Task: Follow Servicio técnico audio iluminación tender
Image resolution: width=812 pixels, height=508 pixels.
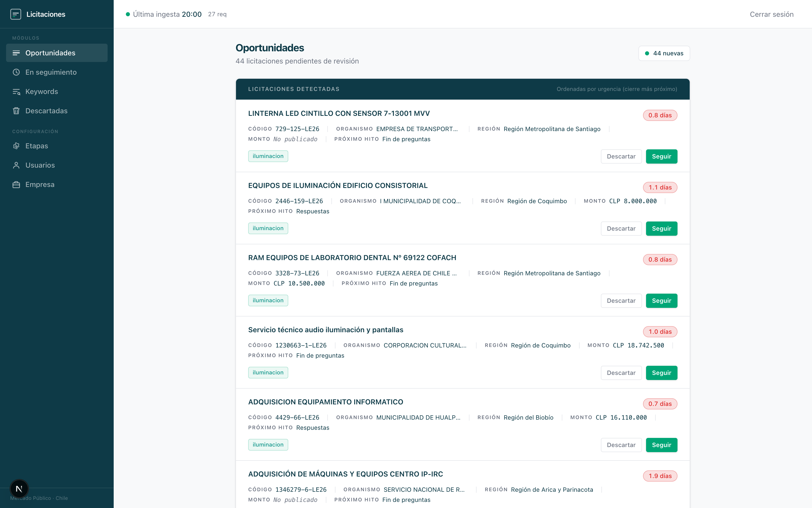Action: (x=661, y=373)
